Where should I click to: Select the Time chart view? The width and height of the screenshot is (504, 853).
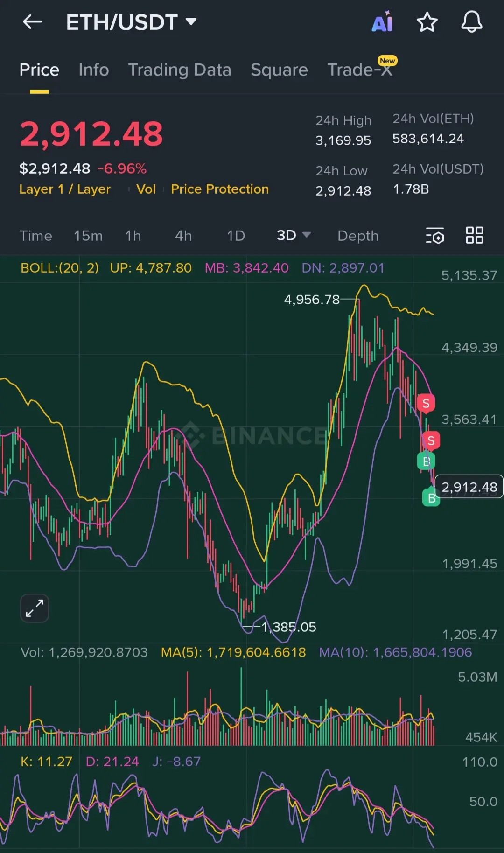click(x=35, y=236)
